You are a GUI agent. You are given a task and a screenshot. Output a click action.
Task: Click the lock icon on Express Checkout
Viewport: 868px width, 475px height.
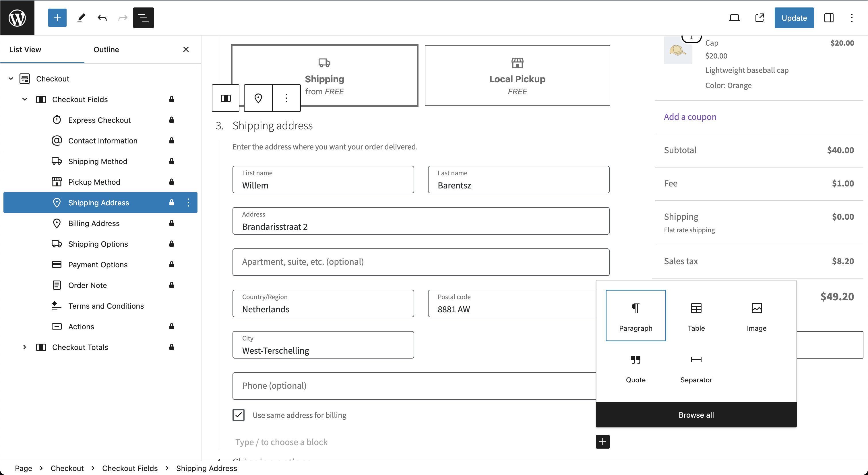172,120
